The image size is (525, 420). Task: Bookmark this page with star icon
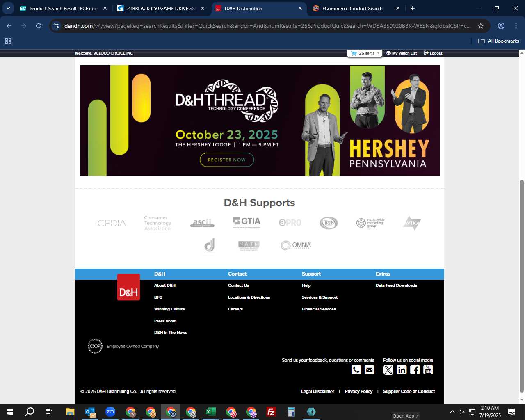pos(481,26)
